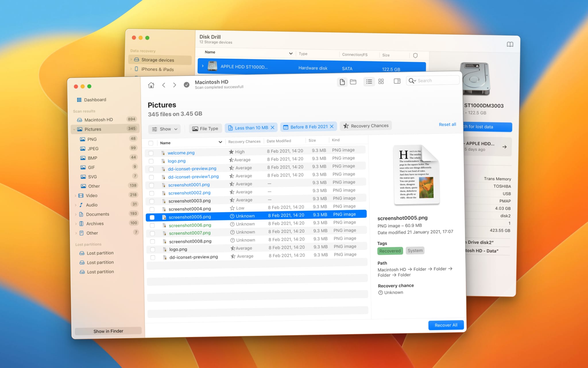Screen dimensions: 588x368
Task: Open Dashboard in sidebar
Action: 95,100
